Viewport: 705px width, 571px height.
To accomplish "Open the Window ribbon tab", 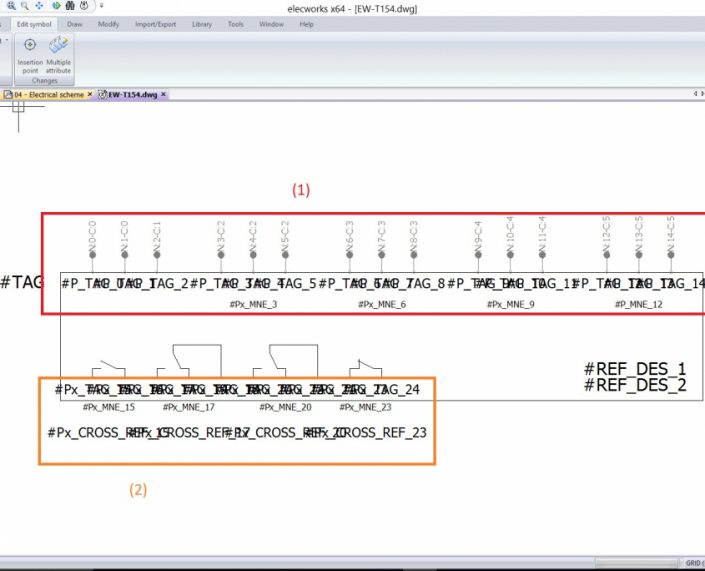I will click(x=271, y=24).
